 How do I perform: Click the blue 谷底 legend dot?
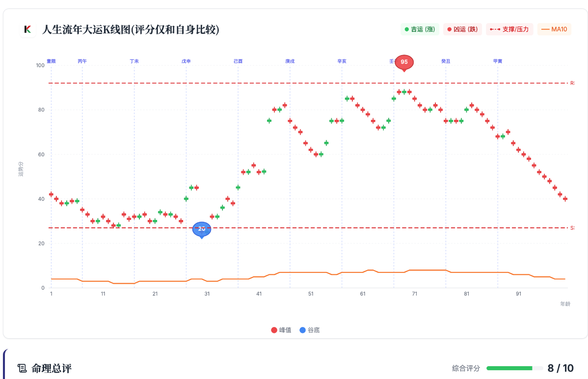302,330
